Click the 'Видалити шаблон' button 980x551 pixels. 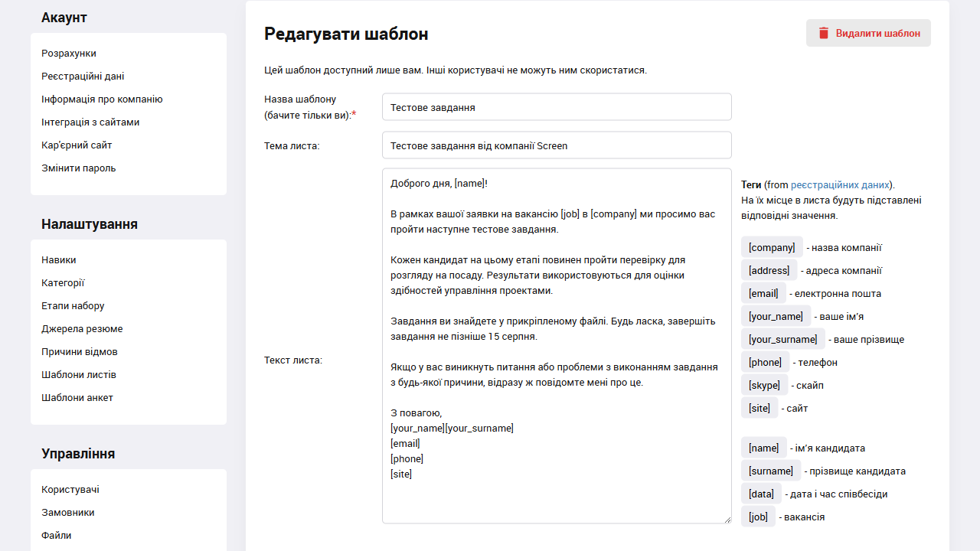coord(868,33)
